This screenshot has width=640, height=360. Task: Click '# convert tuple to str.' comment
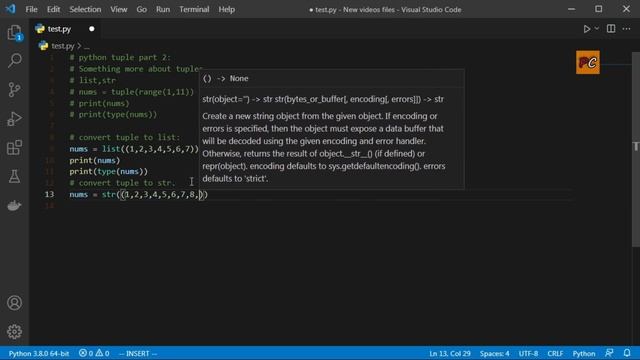(122, 183)
